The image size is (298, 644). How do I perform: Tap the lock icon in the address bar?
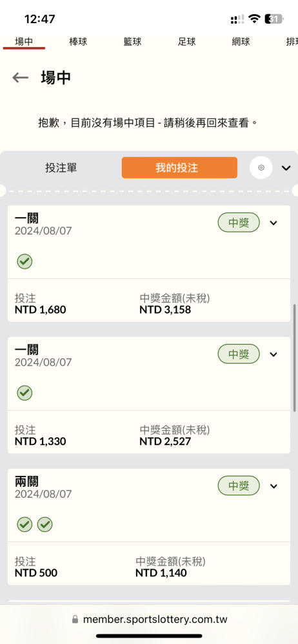coord(75,619)
